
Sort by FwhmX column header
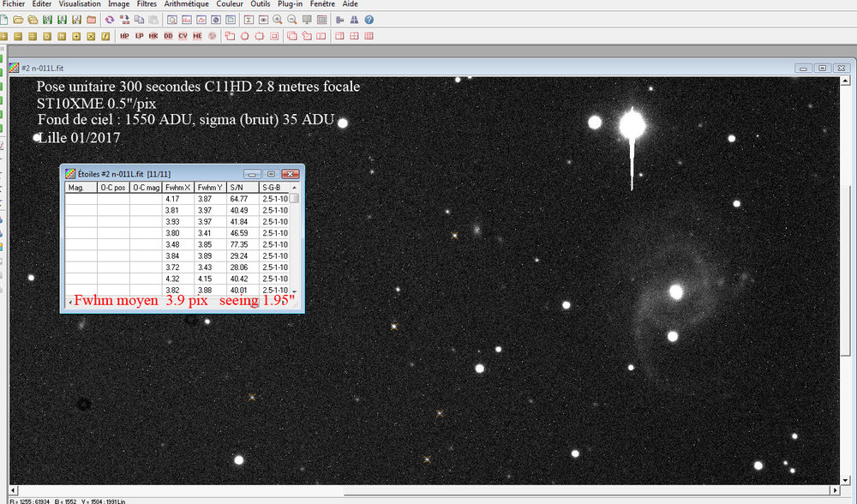click(178, 188)
